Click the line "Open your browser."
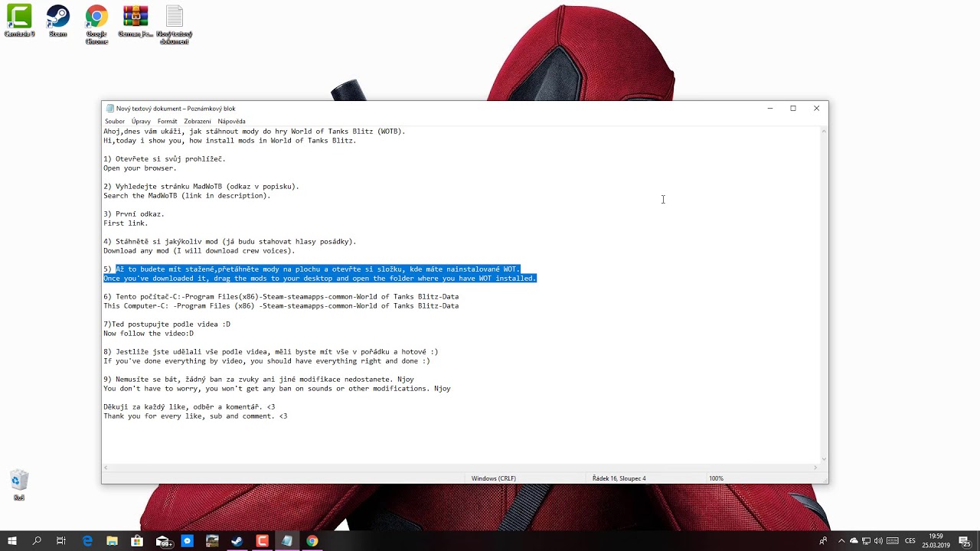This screenshot has width=980, height=551. pyautogui.click(x=140, y=168)
